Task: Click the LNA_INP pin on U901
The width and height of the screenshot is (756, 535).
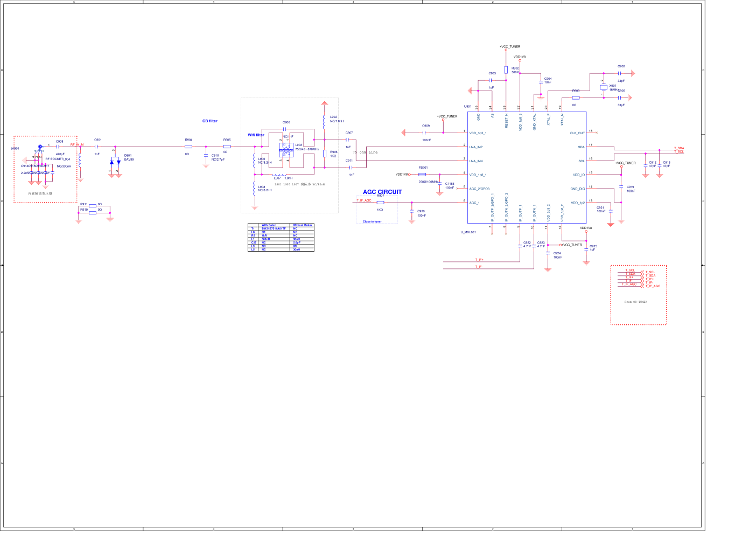Action: 475,147
